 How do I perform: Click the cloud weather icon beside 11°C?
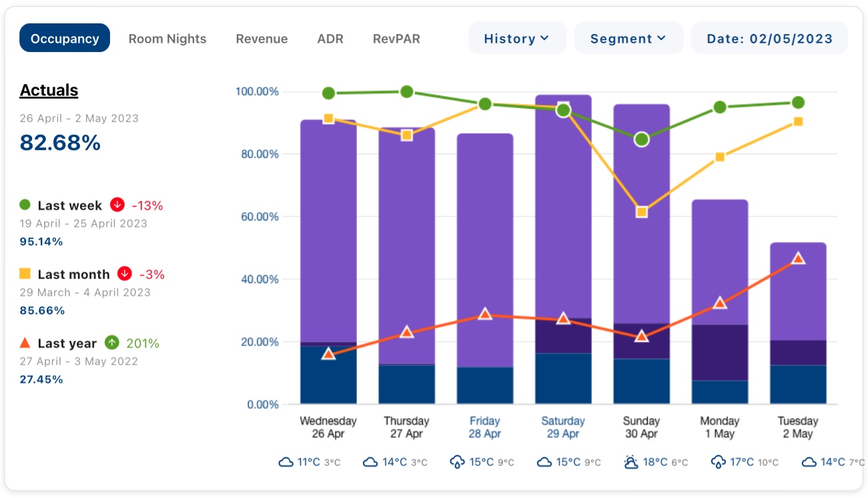click(286, 462)
